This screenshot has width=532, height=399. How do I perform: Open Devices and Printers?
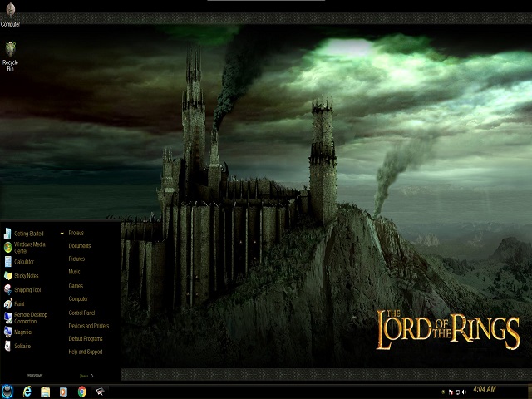tap(89, 326)
